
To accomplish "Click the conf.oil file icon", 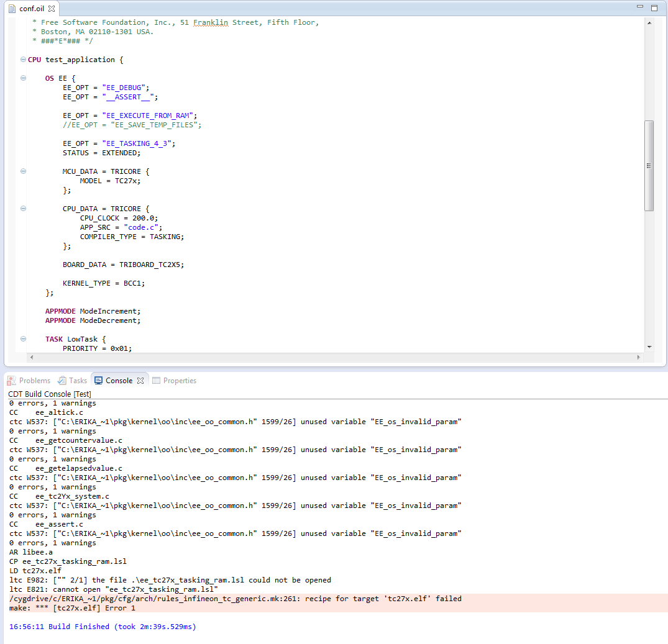I will click(12, 9).
